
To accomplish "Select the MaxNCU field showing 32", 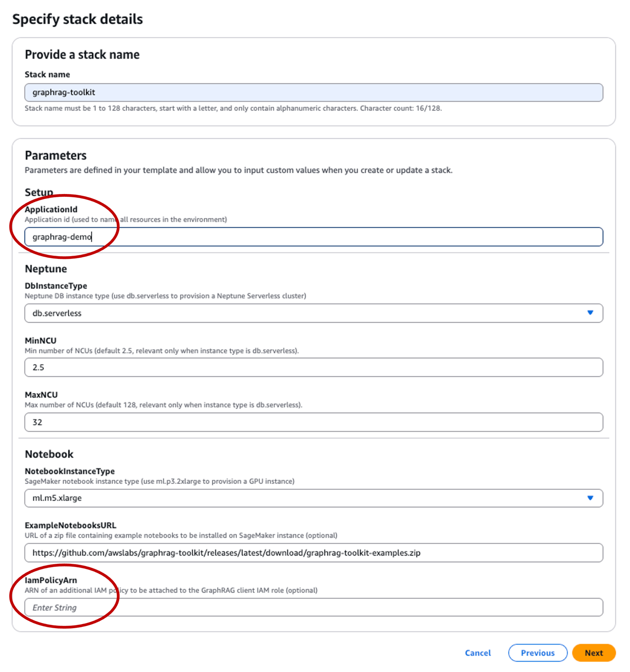I will [313, 422].
